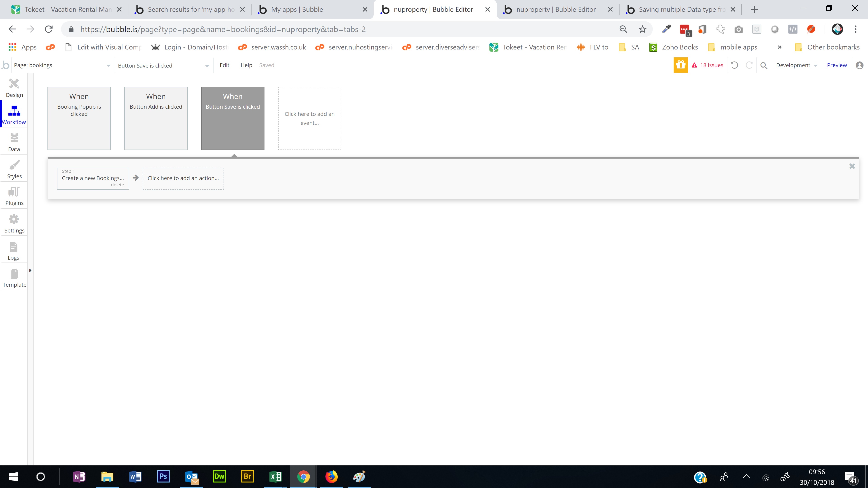Select the Booking Popup is clicked event
868x488 pixels.
click(x=79, y=118)
